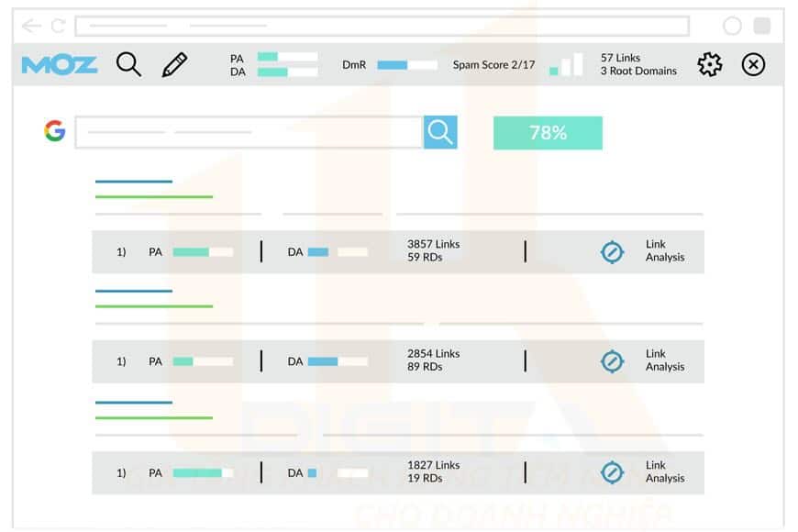
Task: Click the round browser profile icon
Action: pyautogui.click(x=732, y=26)
